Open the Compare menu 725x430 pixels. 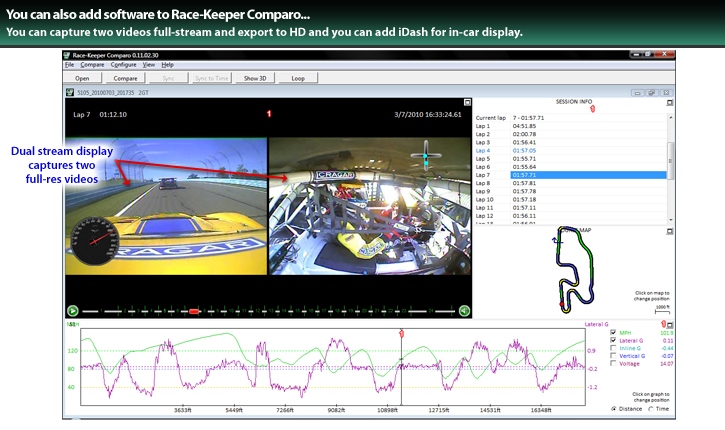click(x=92, y=64)
